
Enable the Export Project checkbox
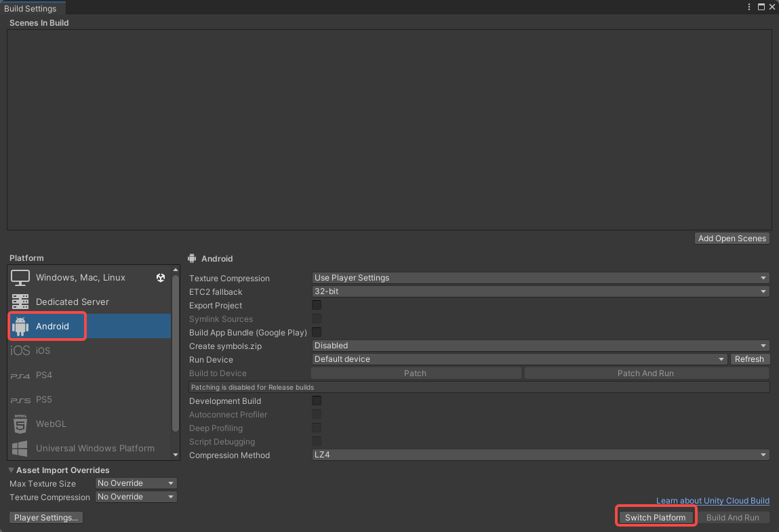(x=317, y=306)
